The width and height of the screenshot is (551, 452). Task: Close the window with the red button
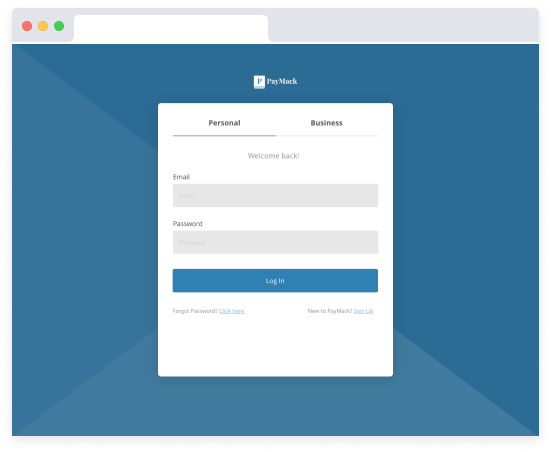[27, 26]
